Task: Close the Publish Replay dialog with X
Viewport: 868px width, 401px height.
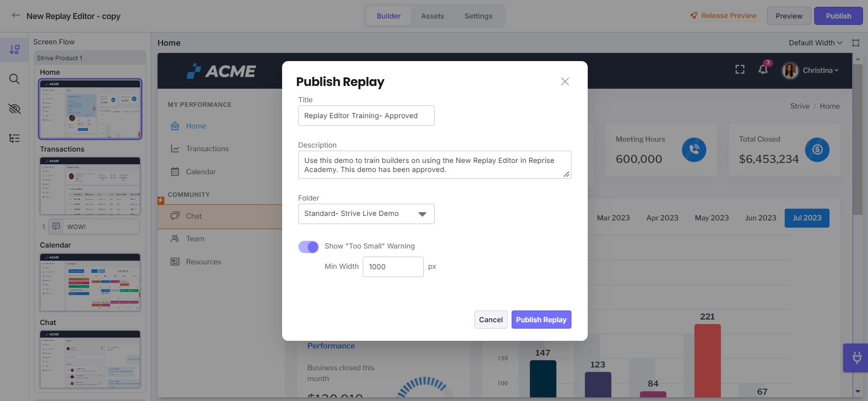Action: pyautogui.click(x=565, y=81)
